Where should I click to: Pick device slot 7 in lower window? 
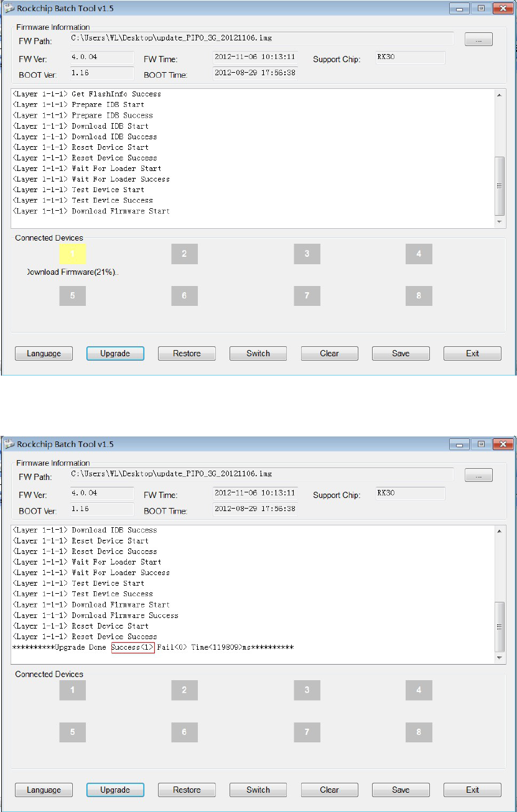tap(307, 732)
